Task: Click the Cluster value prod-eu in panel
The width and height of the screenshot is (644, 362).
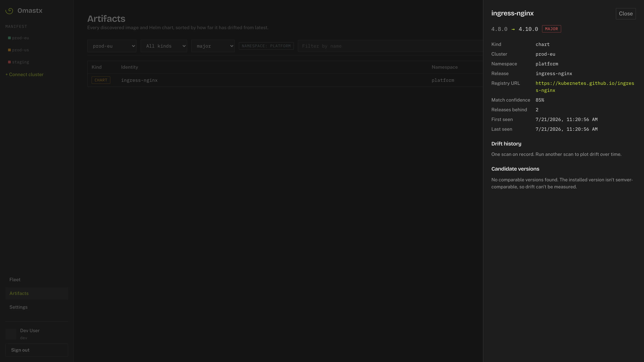Action: pos(545,54)
